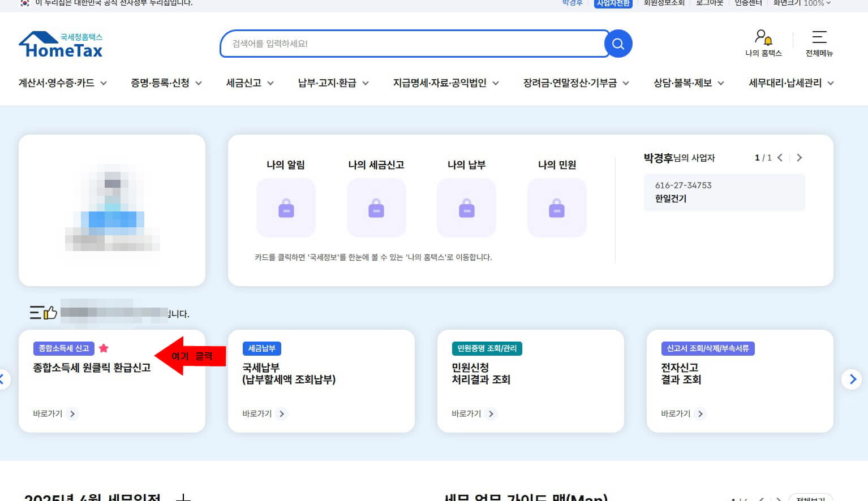
Task: Click the search magnifier icon
Action: point(618,44)
